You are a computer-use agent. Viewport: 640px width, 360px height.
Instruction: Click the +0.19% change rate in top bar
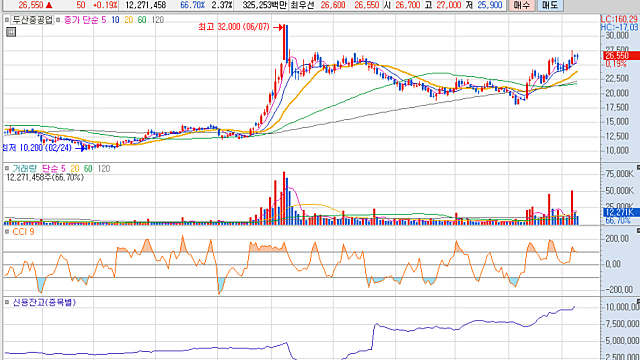[x=105, y=5]
